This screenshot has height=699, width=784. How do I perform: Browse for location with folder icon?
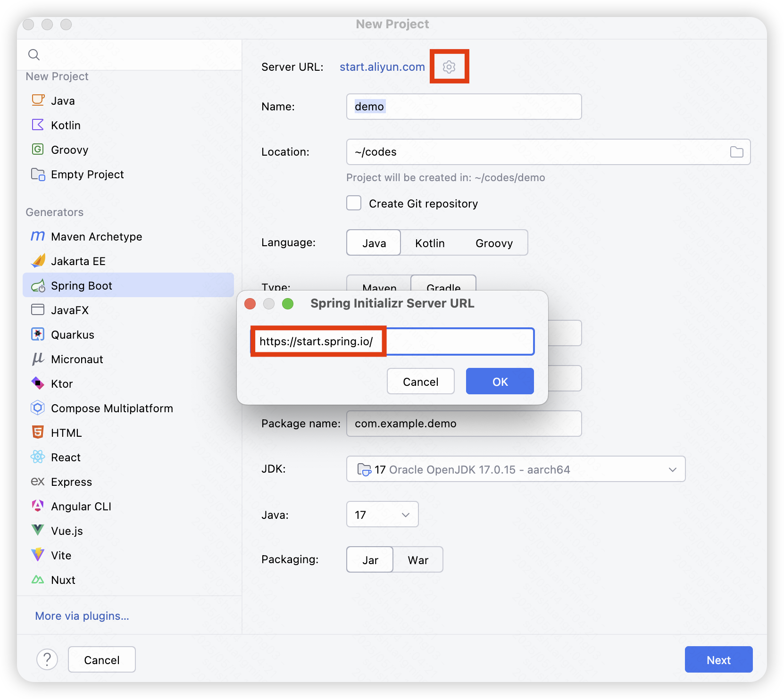736,152
